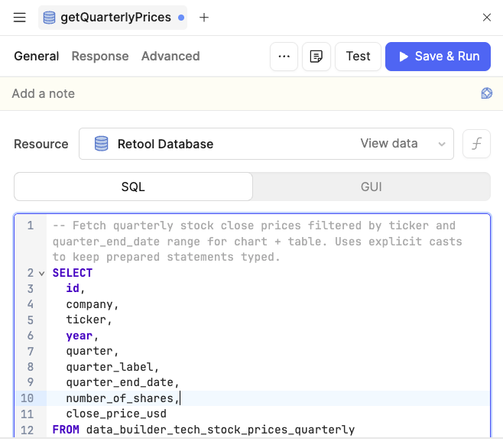Close the query editor panel
Viewport: 503px width, 448px height.
[x=487, y=18]
